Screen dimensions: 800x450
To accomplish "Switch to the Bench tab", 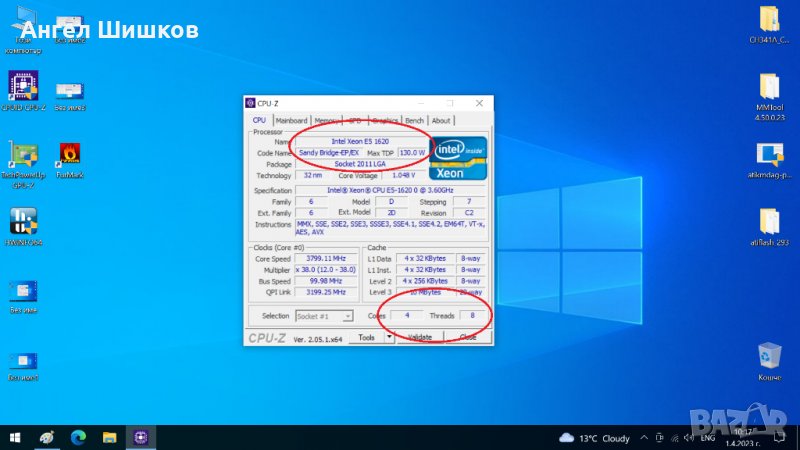I will pyautogui.click(x=414, y=121).
